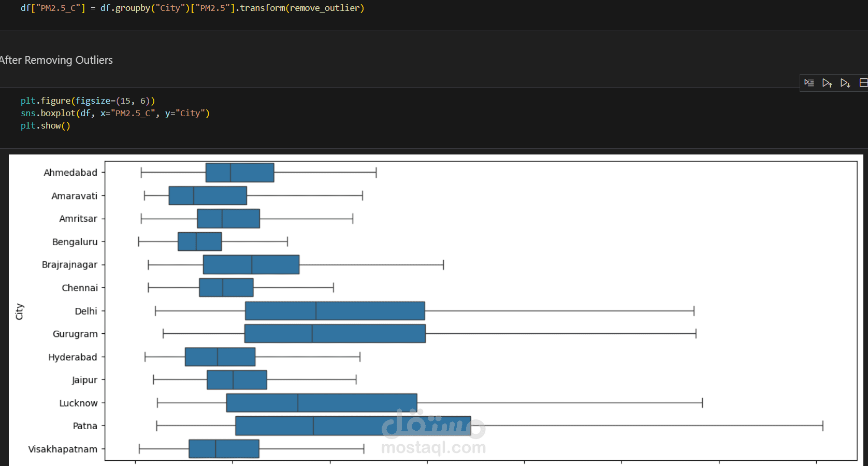Click the Gurugram y-axis label
The image size is (868, 466).
[x=75, y=334]
